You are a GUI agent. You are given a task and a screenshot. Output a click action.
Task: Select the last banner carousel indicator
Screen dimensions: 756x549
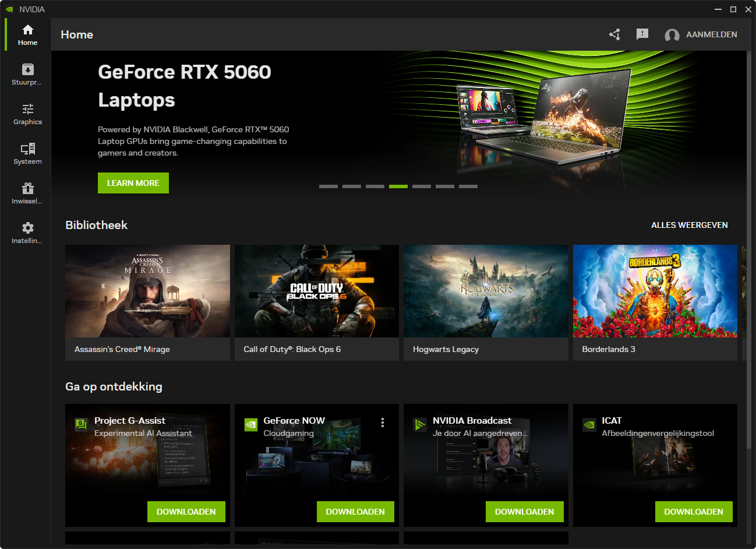pyautogui.click(x=468, y=186)
